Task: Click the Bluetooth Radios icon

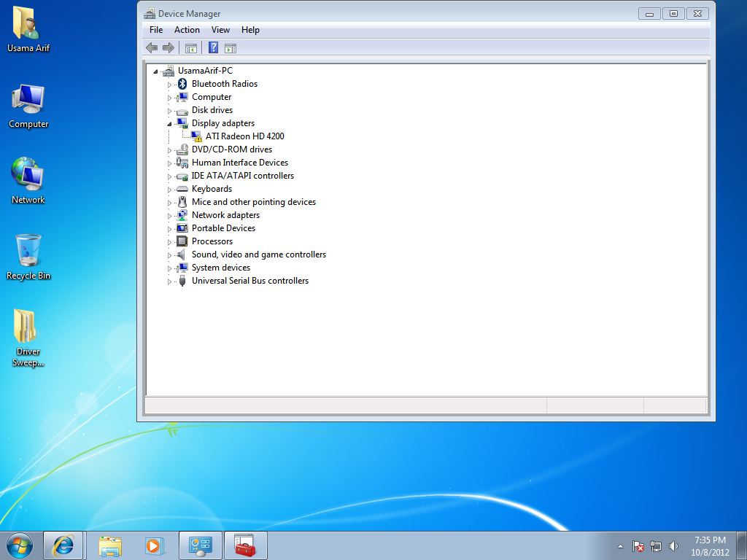Action: pos(182,84)
